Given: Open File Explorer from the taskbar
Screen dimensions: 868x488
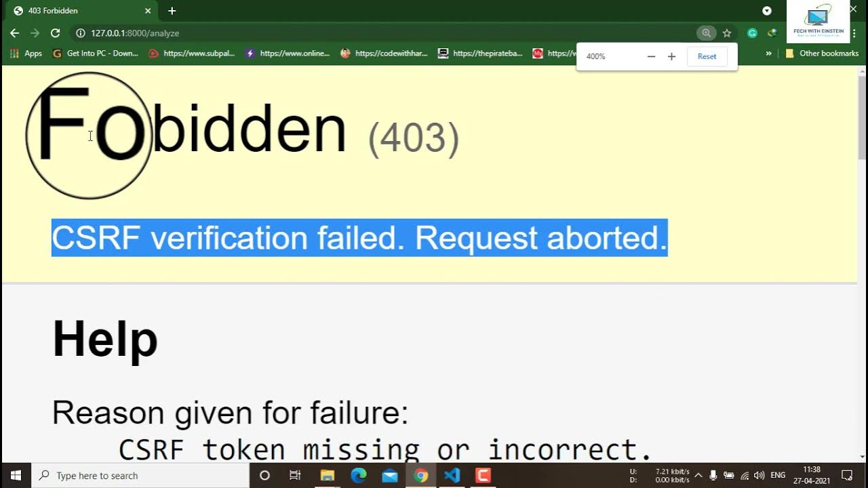Looking at the screenshot, I should 327,475.
